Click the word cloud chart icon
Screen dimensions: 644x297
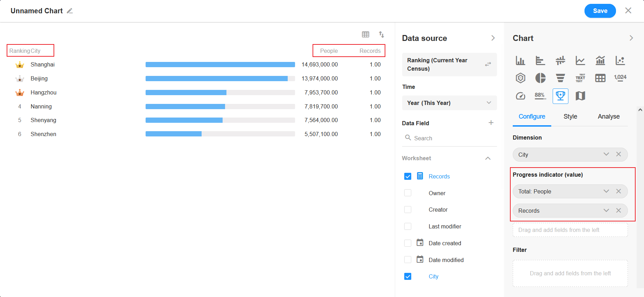[580, 78]
